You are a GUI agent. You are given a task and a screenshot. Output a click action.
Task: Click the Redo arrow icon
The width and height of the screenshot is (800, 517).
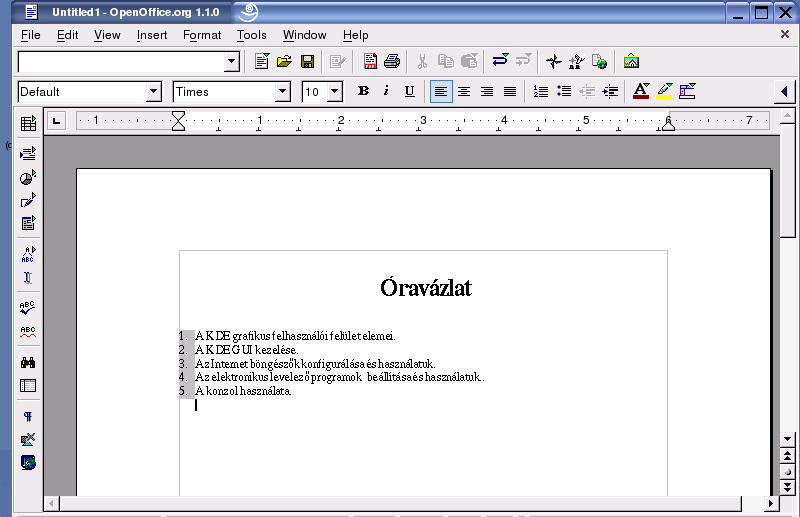(x=523, y=61)
